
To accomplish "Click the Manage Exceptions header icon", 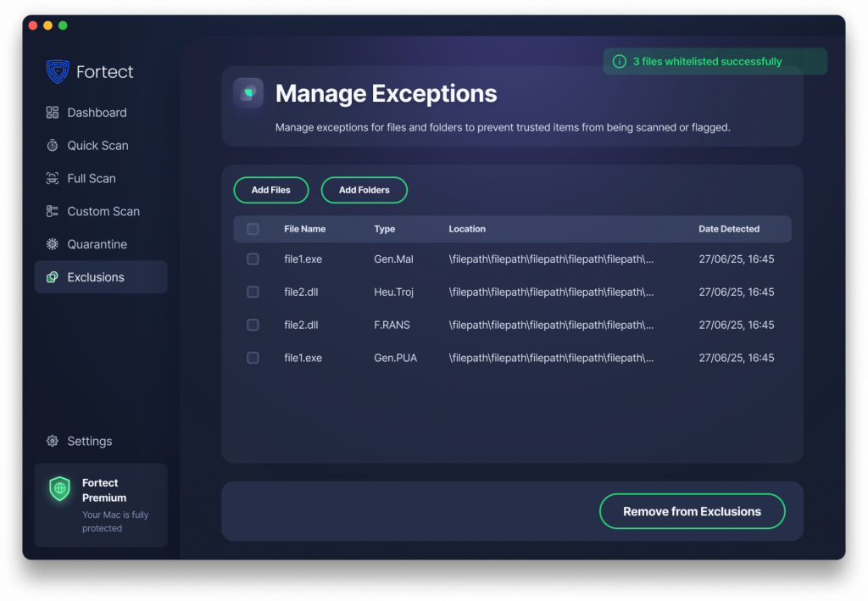I will pyautogui.click(x=248, y=92).
